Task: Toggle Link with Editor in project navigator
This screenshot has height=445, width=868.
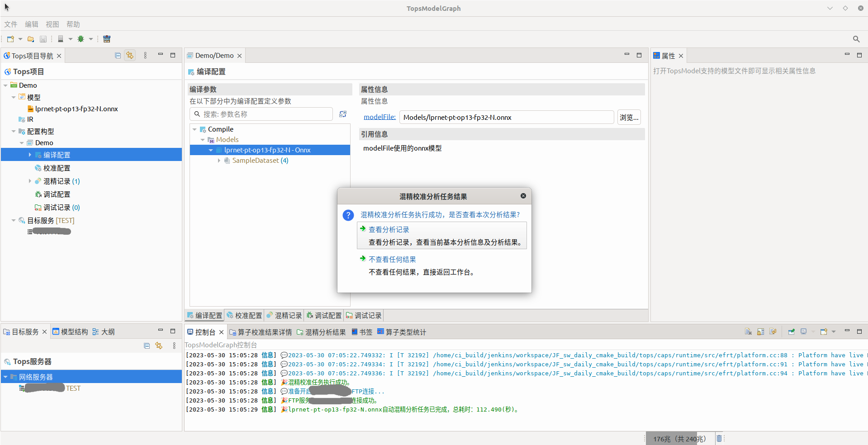Action: point(130,55)
